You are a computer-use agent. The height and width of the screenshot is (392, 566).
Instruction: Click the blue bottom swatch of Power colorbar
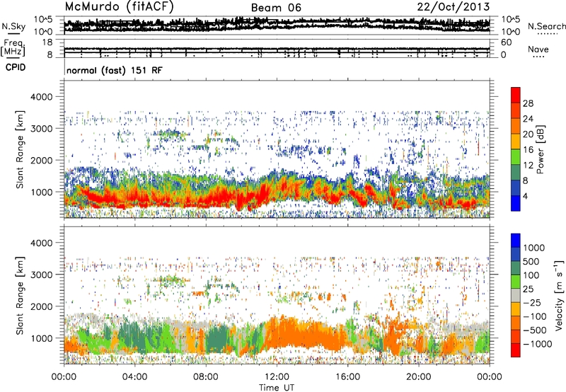click(516, 203)
